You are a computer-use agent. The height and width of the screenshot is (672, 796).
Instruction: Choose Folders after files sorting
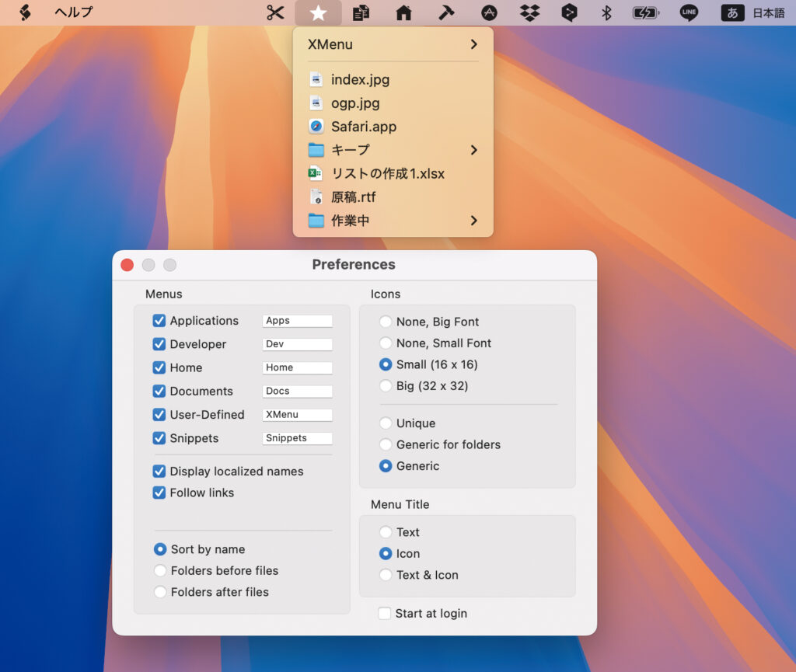(x=160, y=592)
